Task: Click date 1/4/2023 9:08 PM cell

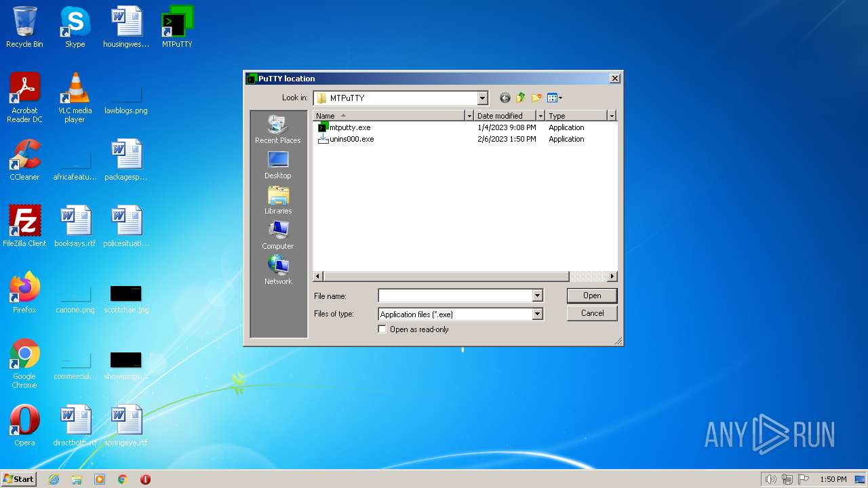Action: 507,127
